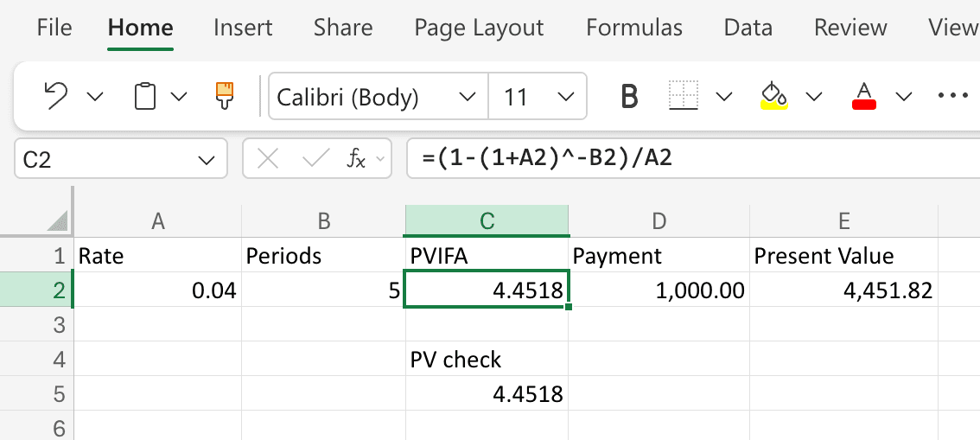Apply the Borders icon
The image size is (980, 440).
683,96
